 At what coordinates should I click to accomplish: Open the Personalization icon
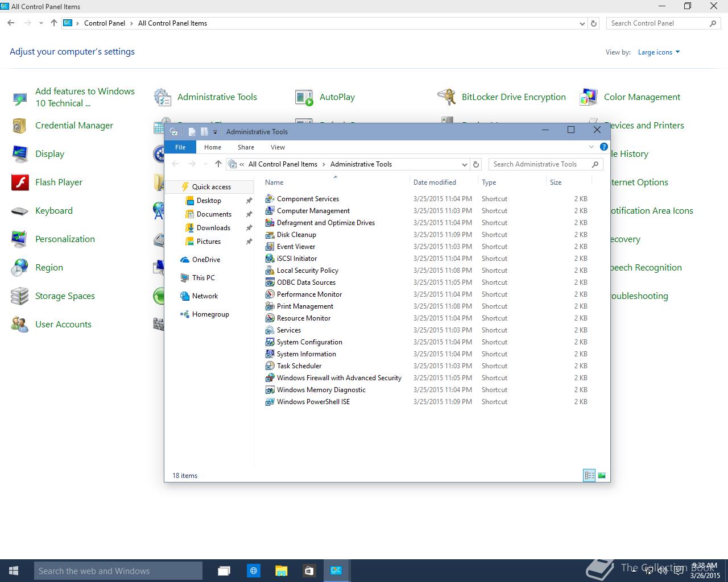[20, 239]
